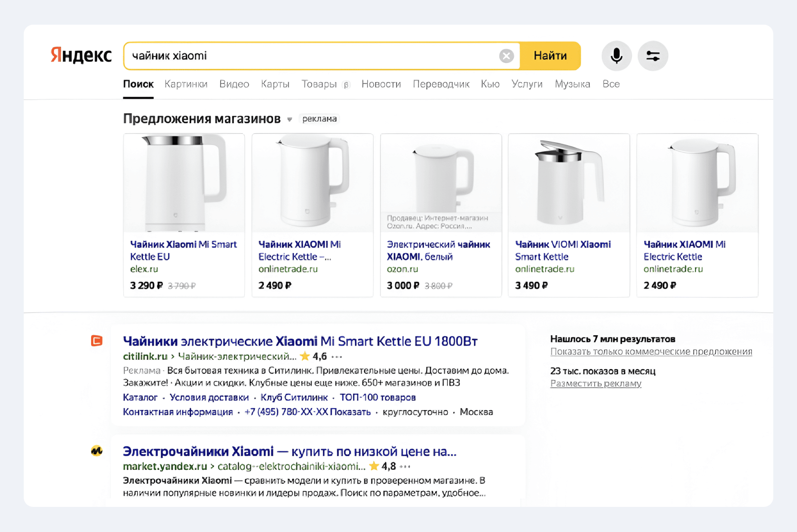Open search settings via the sliders icon

pos(653,56)
